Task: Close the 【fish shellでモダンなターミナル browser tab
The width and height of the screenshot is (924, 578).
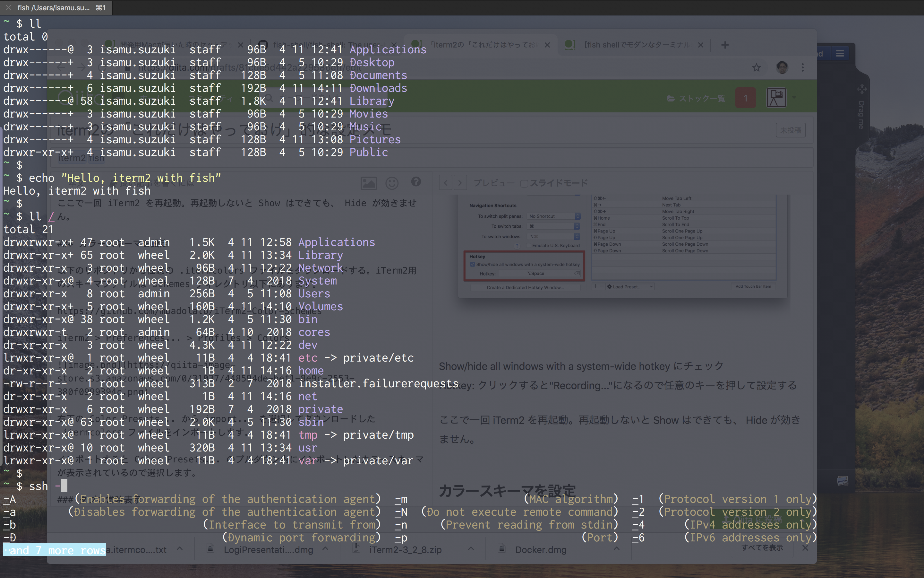Action: [x=700, y=45]
